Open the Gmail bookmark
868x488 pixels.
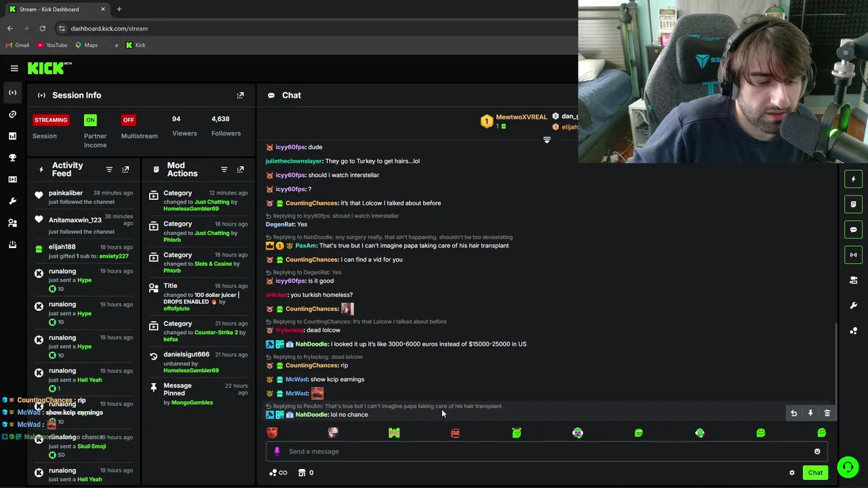point(18,45)
